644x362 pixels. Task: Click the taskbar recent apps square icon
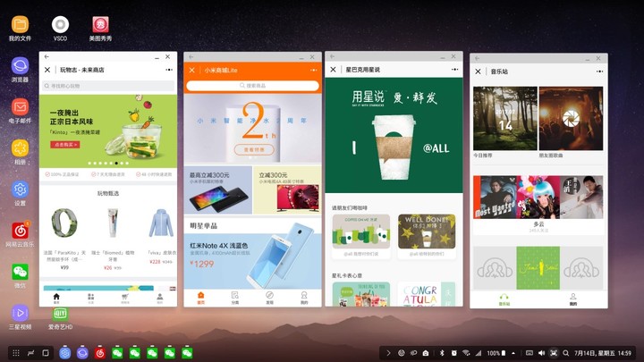click(x=46, y=353)
